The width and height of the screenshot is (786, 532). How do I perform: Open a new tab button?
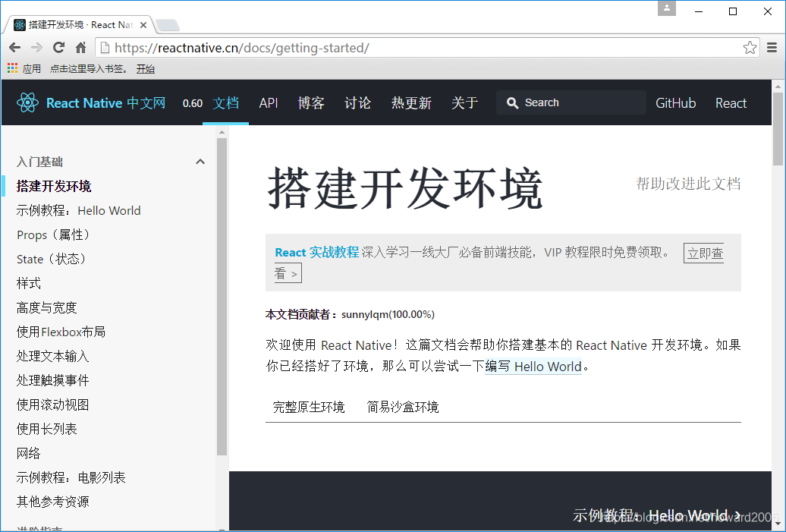tap(168, 24)
